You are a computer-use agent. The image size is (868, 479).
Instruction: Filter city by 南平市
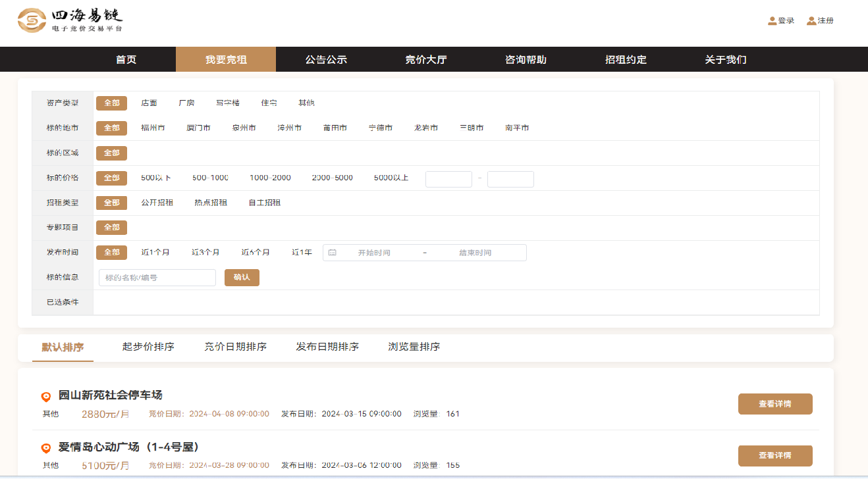517,128
